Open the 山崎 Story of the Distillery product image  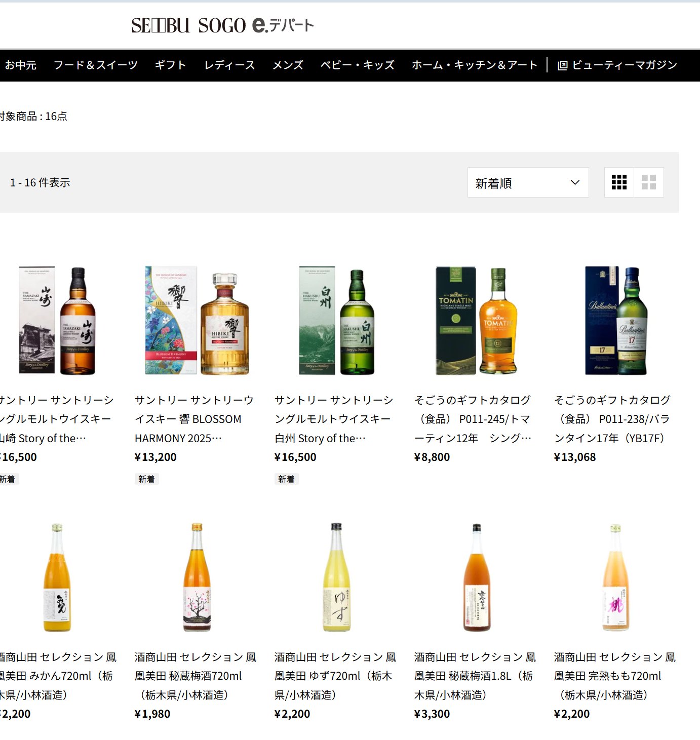pyautogui.click(x=57, y=321)
